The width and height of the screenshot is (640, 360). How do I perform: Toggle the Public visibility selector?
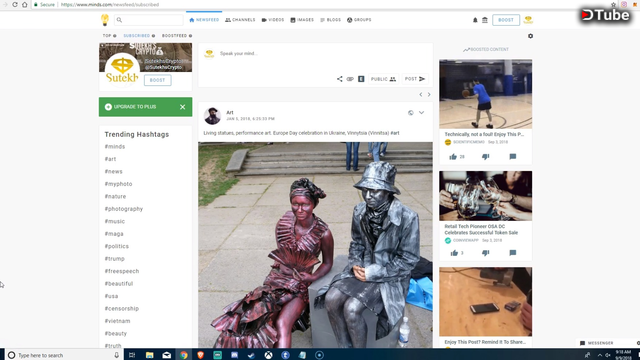(383, 79)
